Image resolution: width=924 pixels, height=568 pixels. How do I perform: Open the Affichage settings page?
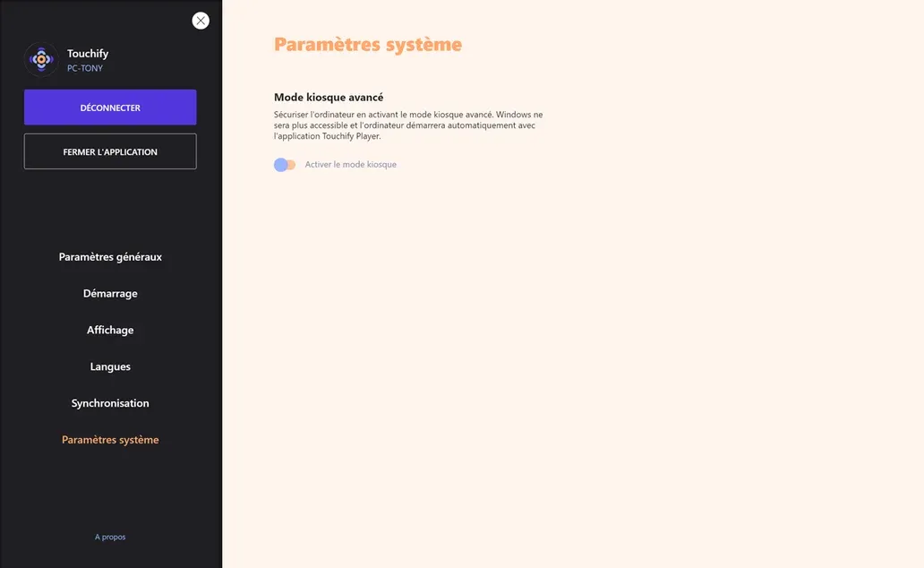tap(110, 330)
